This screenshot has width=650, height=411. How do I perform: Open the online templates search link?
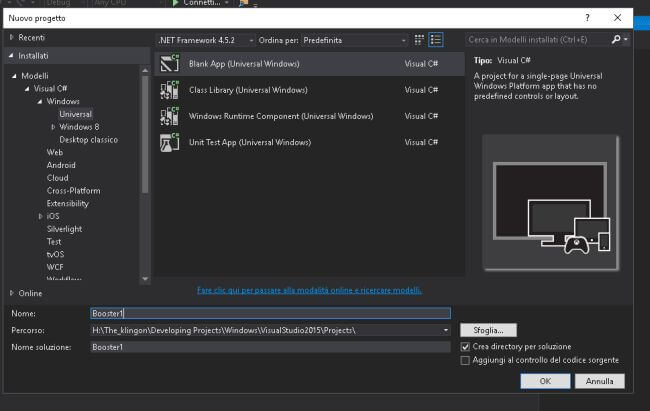pos(309,290)
